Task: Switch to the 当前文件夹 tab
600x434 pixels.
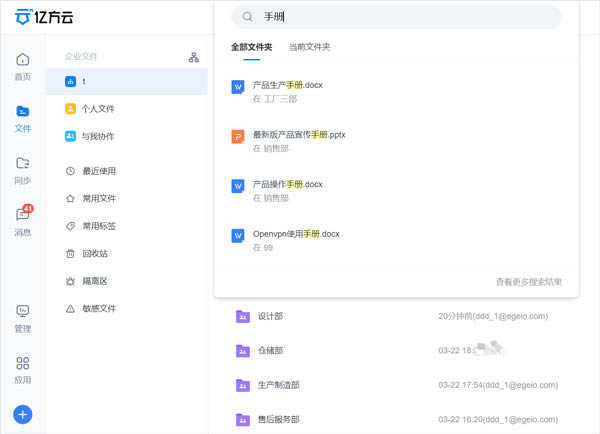Action: tap(309, 47)
